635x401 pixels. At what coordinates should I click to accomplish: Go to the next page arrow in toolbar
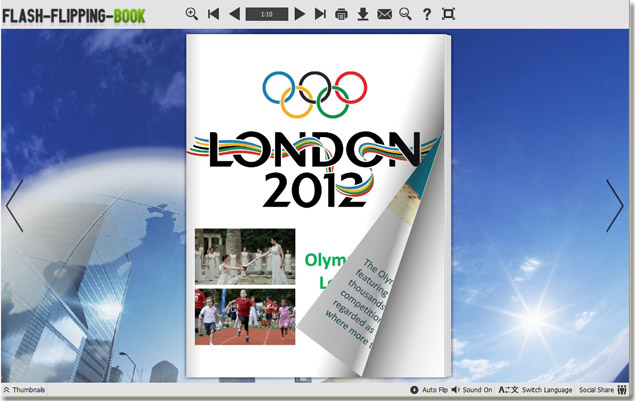tap(300, 14)
